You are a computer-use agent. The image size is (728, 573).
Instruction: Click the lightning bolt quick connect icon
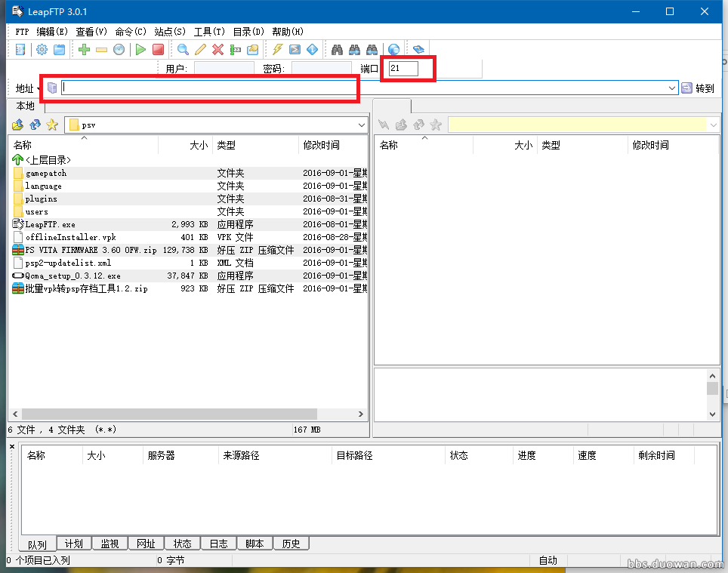click(277, 50)
